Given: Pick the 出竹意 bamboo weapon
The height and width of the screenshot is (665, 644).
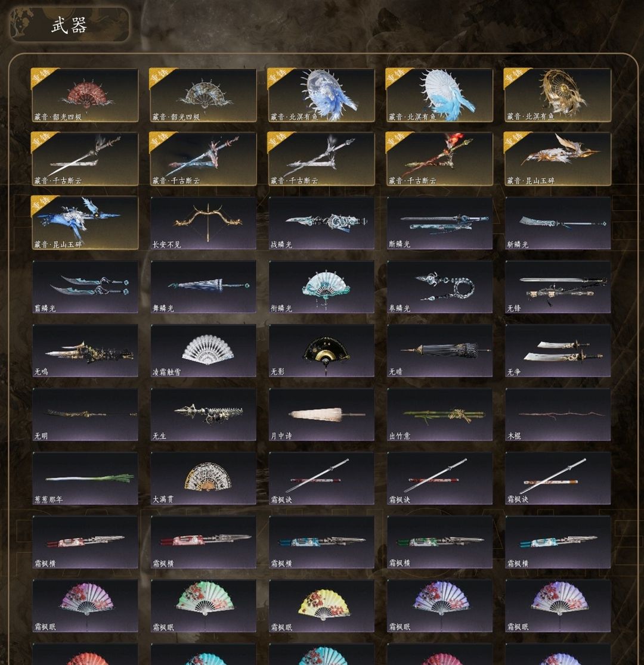Looking at the screenshot, I should 440,414.
